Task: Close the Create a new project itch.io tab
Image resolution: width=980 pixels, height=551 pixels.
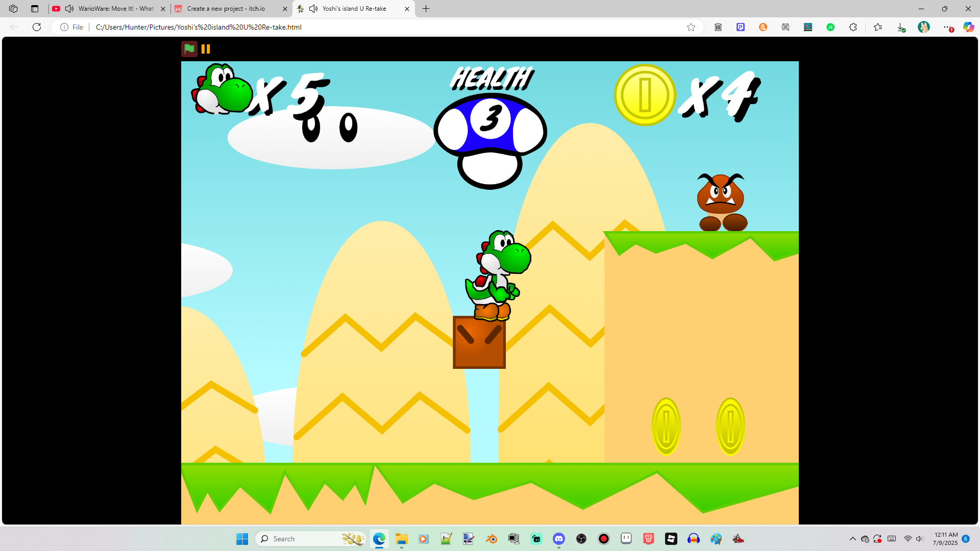Action: (285, 9)
